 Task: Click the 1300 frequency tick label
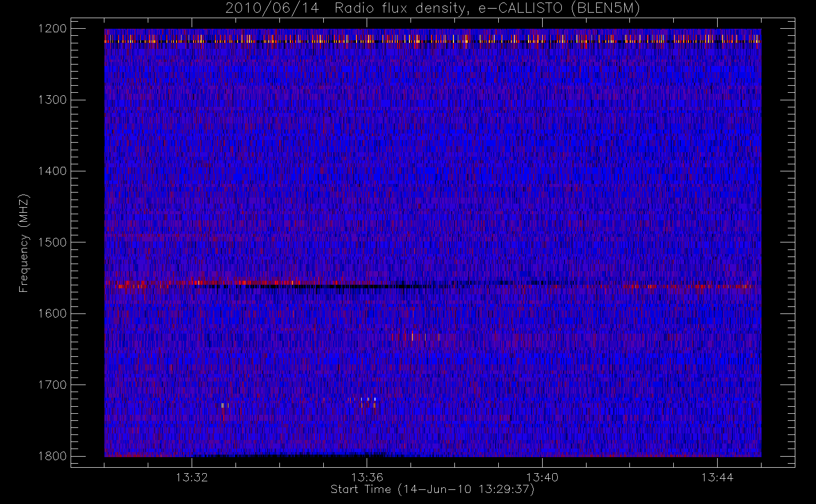[52, 100]
